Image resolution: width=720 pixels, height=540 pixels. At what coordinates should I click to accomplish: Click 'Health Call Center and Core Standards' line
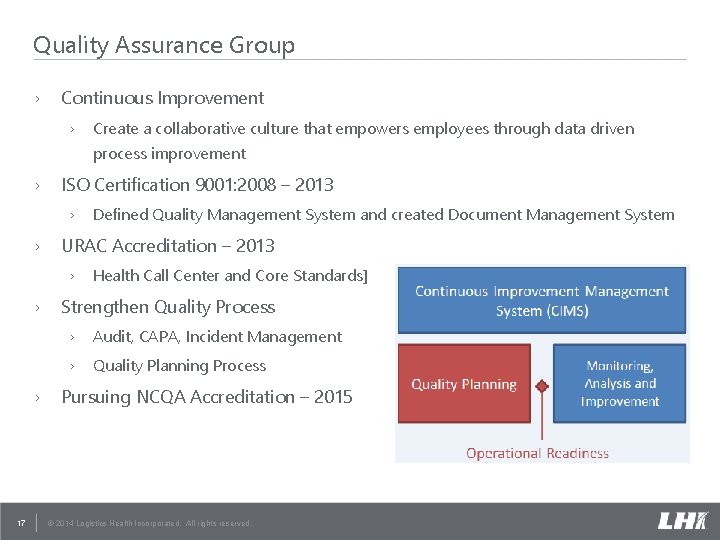point(231,276)
